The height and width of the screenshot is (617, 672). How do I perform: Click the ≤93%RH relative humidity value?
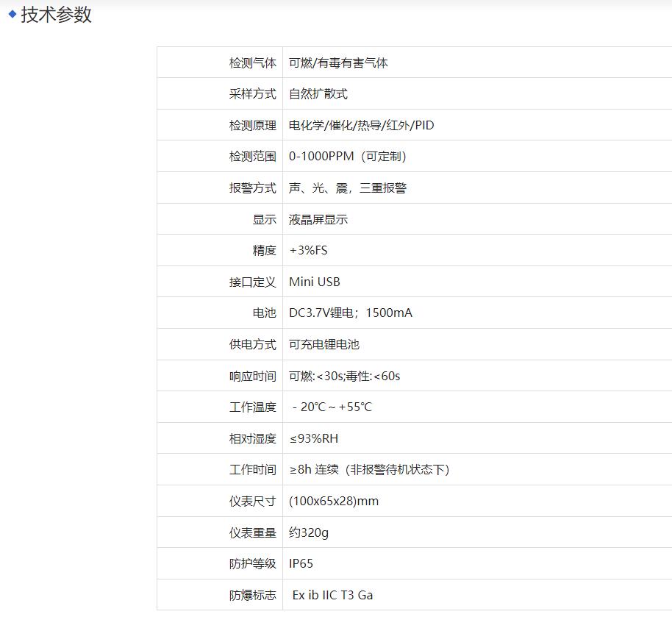[x=313, y=439]
